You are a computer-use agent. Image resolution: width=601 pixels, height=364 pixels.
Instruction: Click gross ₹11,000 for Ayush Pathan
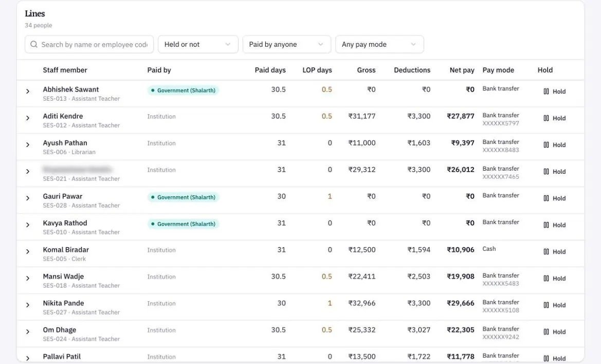(362, 143)
